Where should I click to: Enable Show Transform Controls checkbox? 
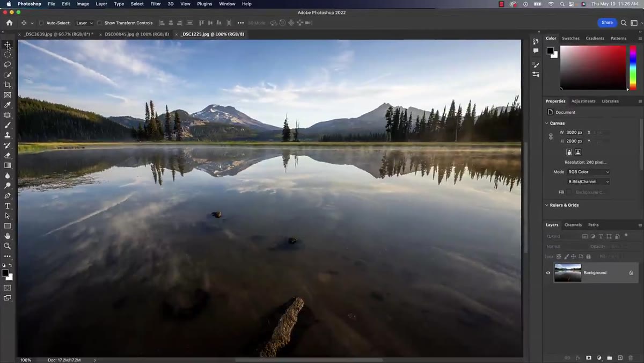[x=99, y=23]
